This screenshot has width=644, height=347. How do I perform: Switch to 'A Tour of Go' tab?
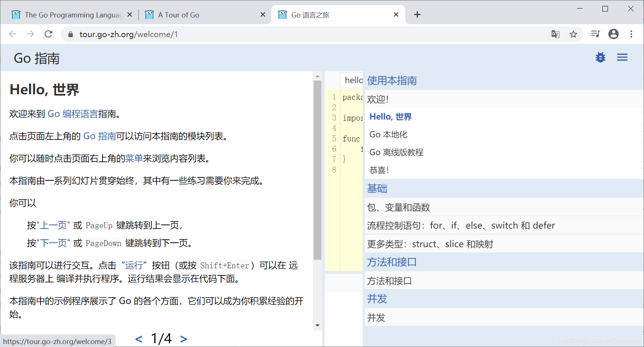point(204,15)
